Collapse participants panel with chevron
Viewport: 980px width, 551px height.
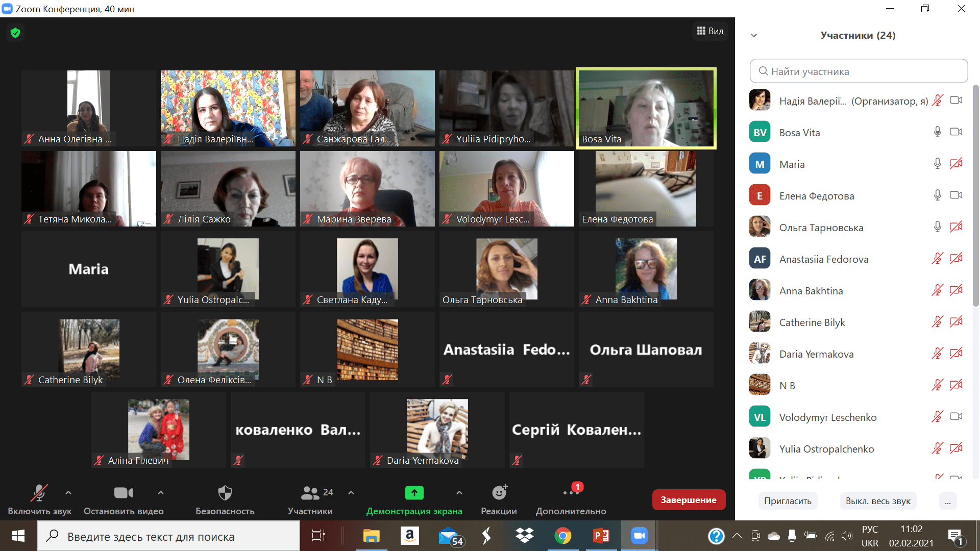(754, 36)
